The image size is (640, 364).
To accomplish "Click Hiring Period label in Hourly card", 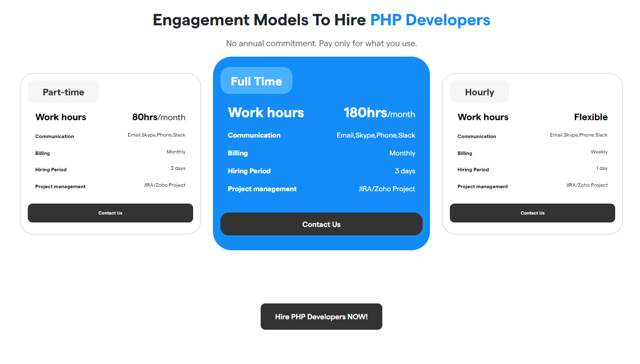I will (x=473, y=169).
